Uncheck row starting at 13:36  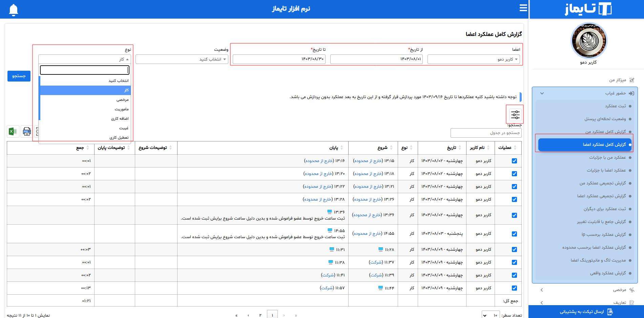tap(514, 215)
